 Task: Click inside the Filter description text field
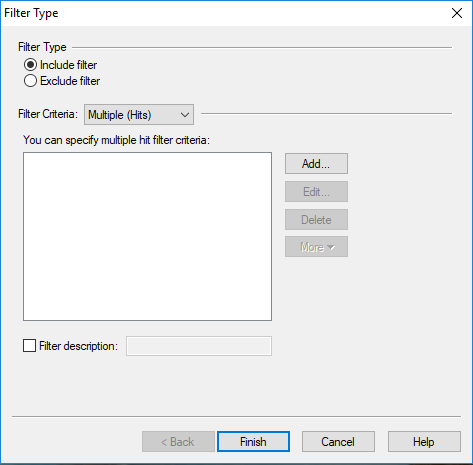(199, 346)
